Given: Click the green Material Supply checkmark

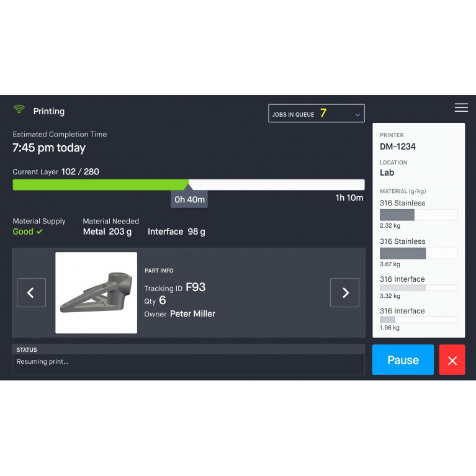Looking at the screenshot, I should [x=40, y=231].
